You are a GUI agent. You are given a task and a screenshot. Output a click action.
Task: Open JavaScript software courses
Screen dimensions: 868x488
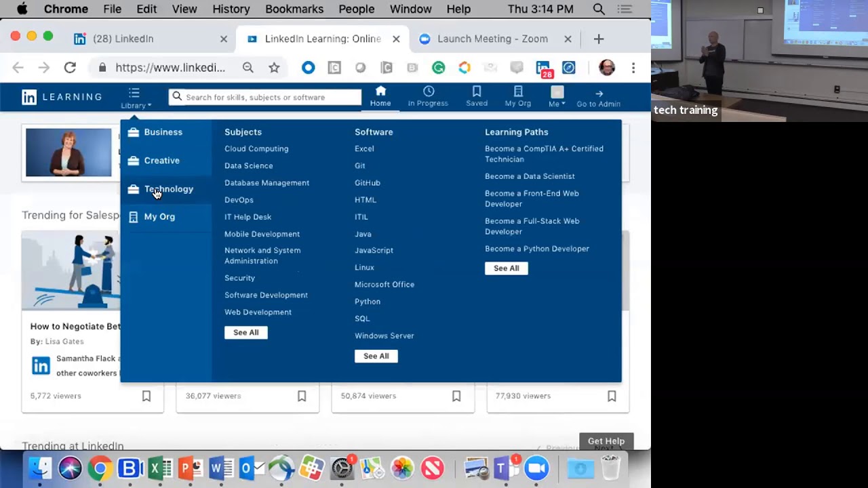tap(374, 250)
